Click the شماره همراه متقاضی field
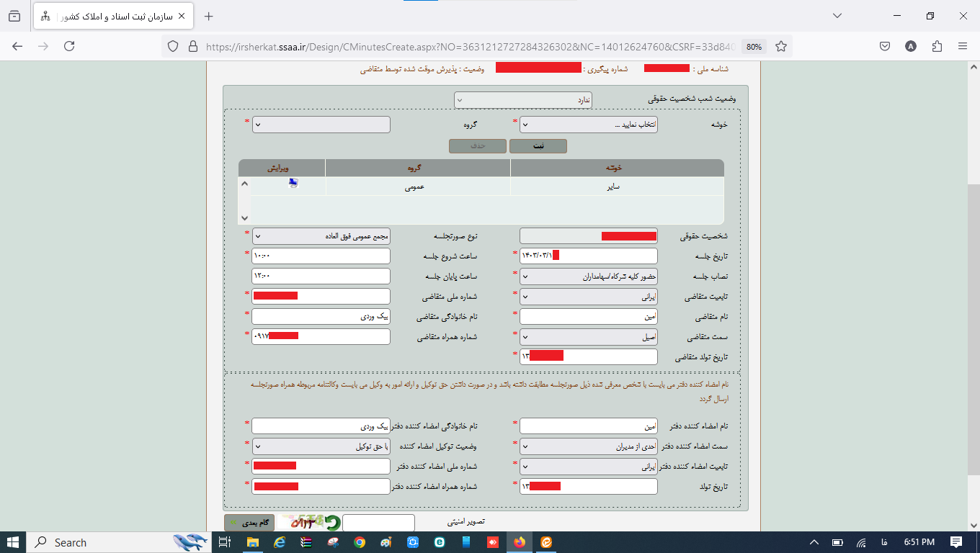Viewport: 980px width, 553px height. pos(321,337)
